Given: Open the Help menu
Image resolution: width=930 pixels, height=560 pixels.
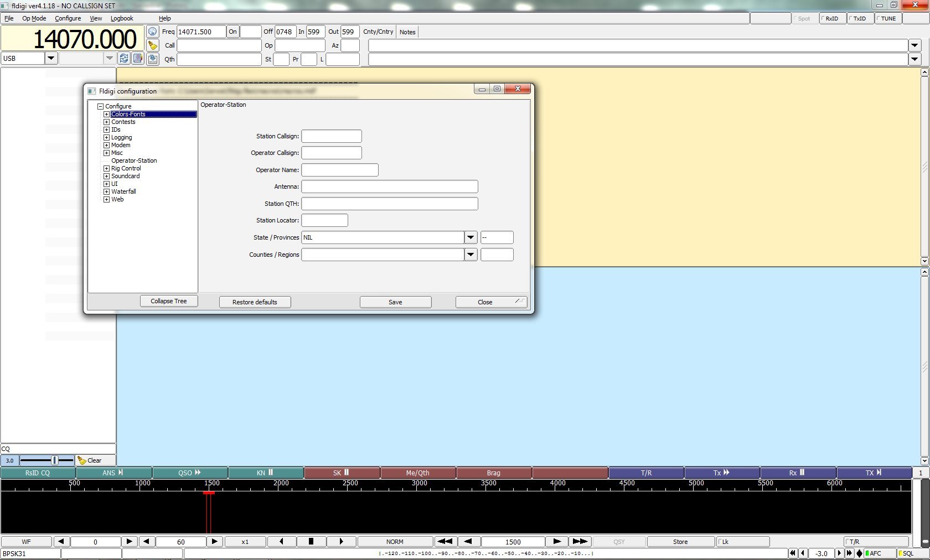Looking at the screenshot, I should click(164, 18).
